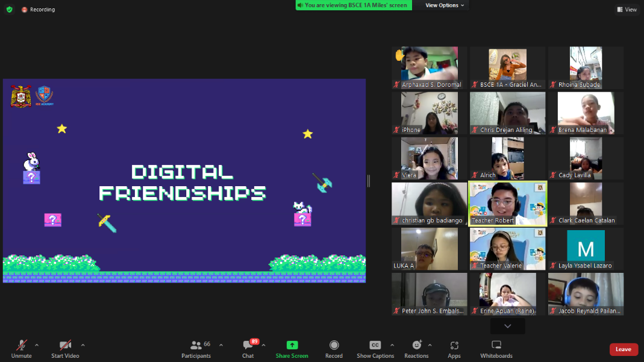
Task: Select christian gb badiango's video tile
Action: (429, 204)
